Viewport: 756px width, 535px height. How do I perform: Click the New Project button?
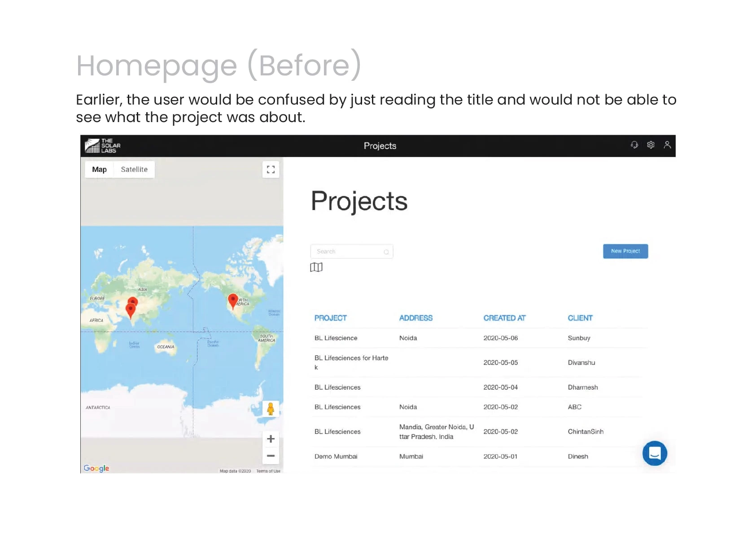point(625,251)
